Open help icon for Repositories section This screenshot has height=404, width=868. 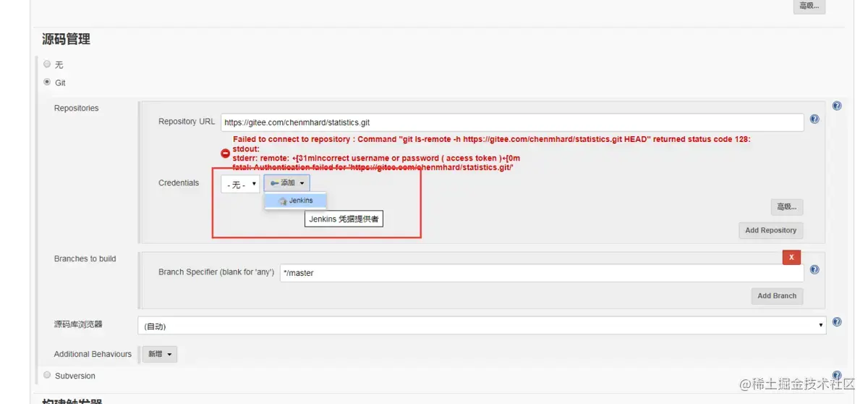tap(837, 106)
